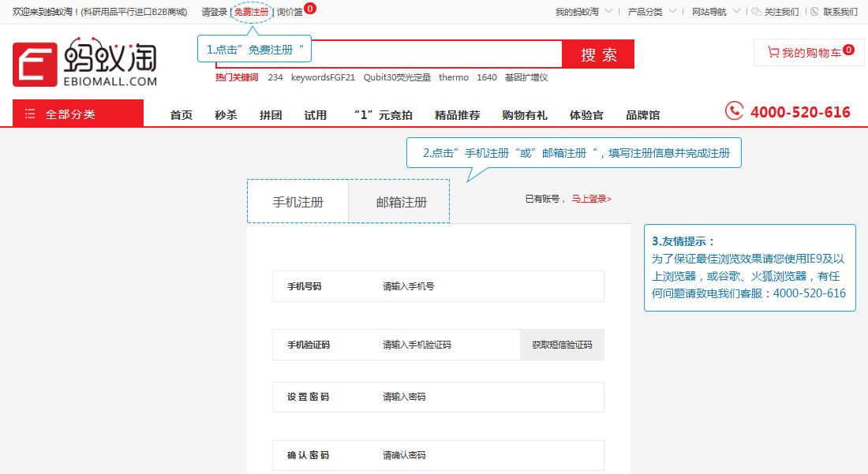868x474 pixels.
Task: Click the WeChat icon by 关注我们
Action: [x=756, y=12]
